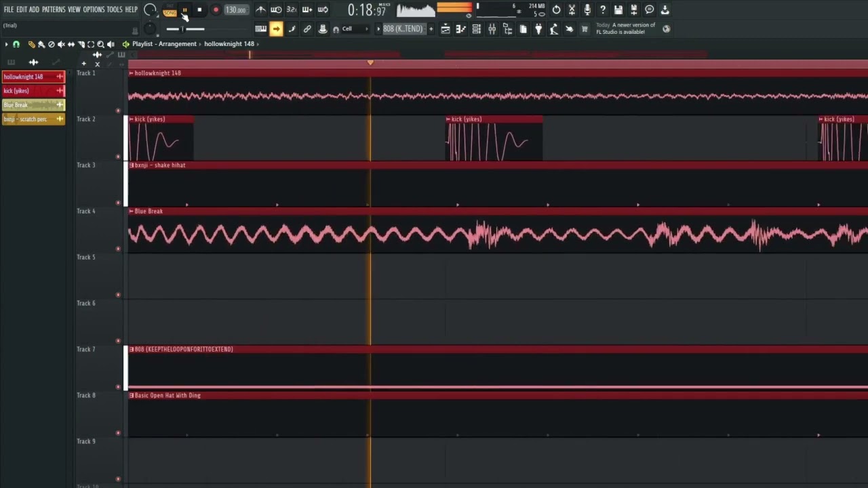Open the TOOLS menu
This screenshot has height=488, width=868.
click(x=115, y=9)
